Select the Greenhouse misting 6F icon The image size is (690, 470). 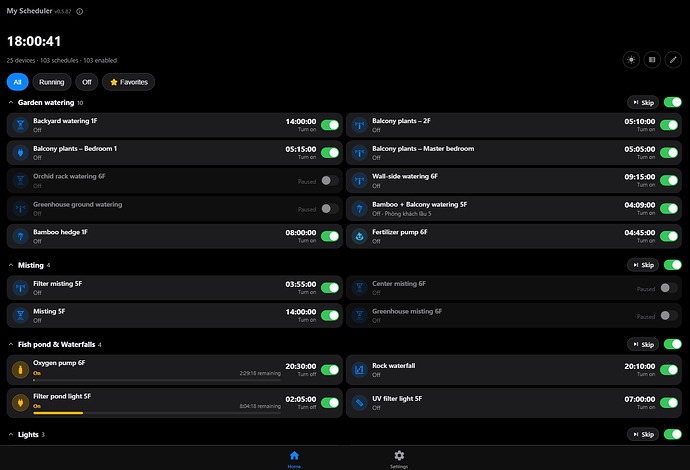[x=360, y=316]
